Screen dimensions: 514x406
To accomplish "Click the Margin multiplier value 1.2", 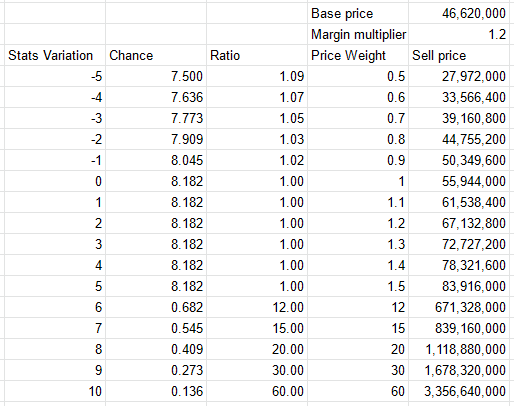I will [x=459, y=34].
